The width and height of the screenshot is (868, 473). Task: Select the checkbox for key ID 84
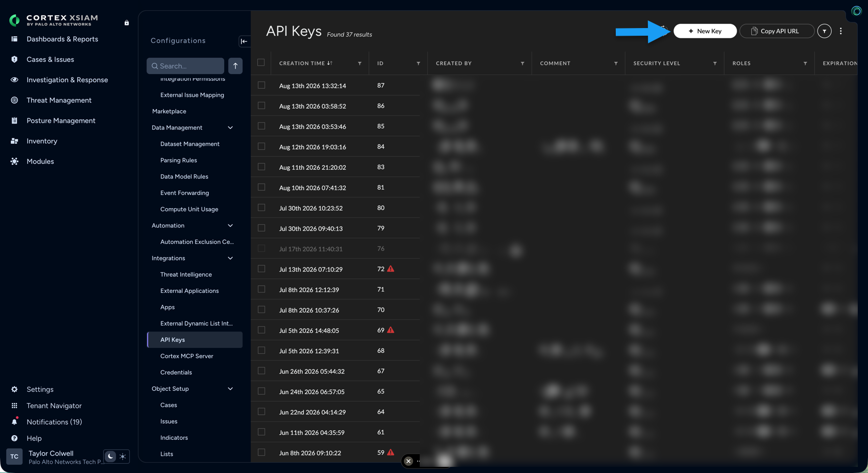[x=261, y=146]
